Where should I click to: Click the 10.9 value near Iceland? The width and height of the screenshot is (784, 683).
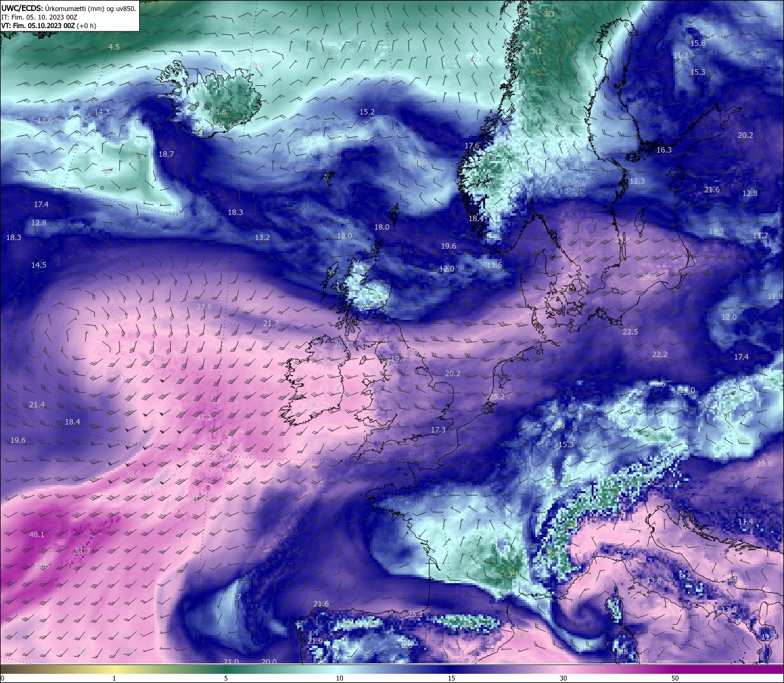[x=256, y=66]
